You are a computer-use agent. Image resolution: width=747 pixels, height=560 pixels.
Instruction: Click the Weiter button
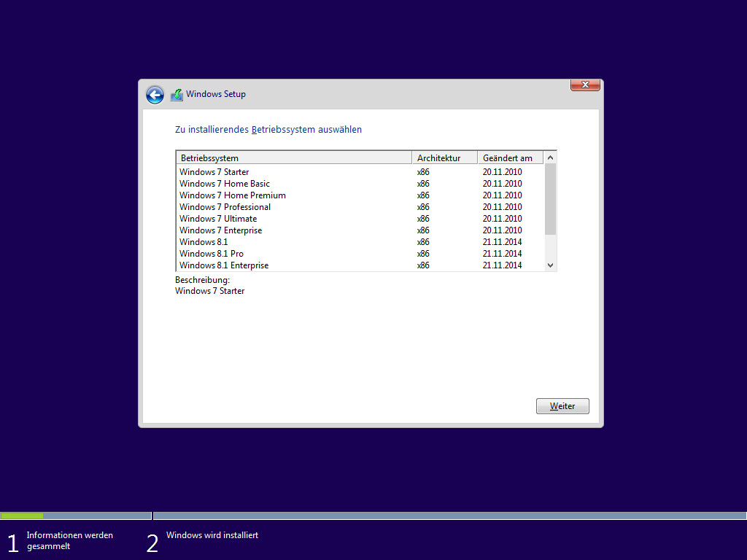(x=562, y=406)
